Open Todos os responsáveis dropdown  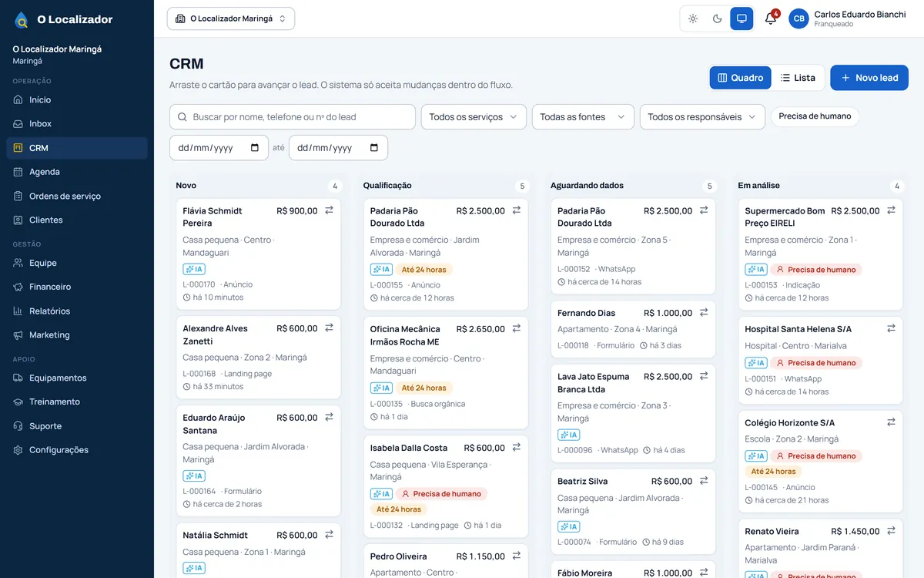702,117
